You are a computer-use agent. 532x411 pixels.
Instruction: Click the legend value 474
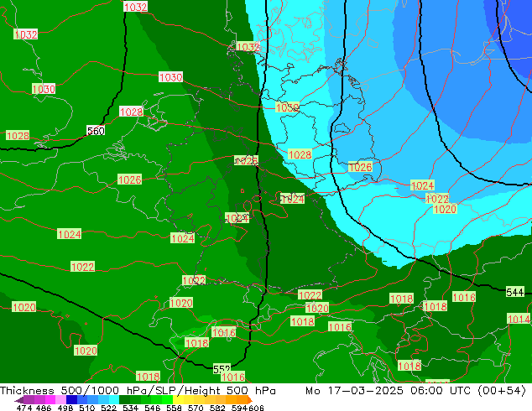pyautogui.click(x=24, y=408)
